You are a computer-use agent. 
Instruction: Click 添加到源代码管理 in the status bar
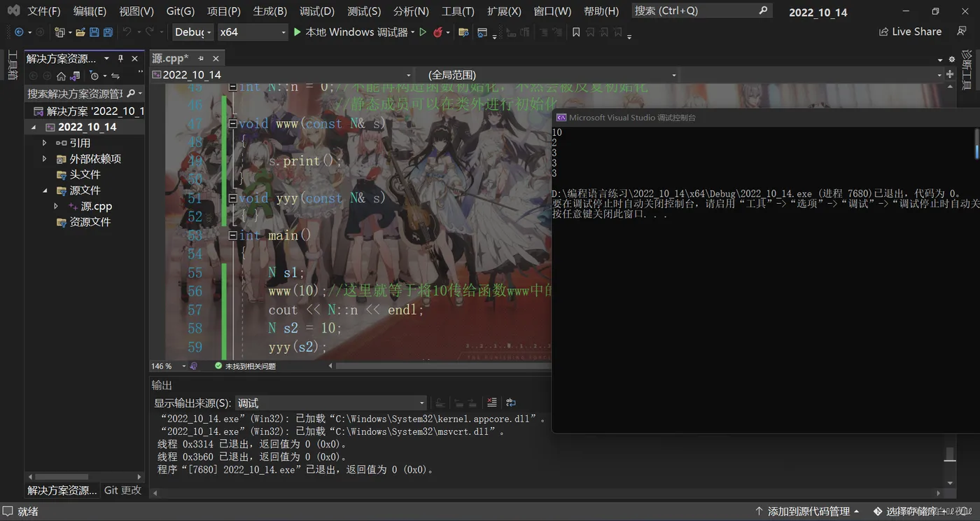pyautogui.click(x=807, y=512)
